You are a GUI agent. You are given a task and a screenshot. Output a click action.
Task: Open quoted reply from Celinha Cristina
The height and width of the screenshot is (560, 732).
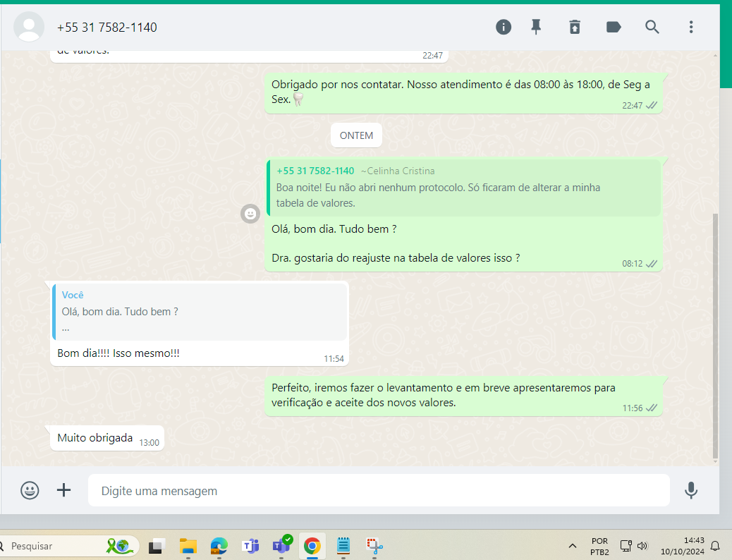(463, 188)
